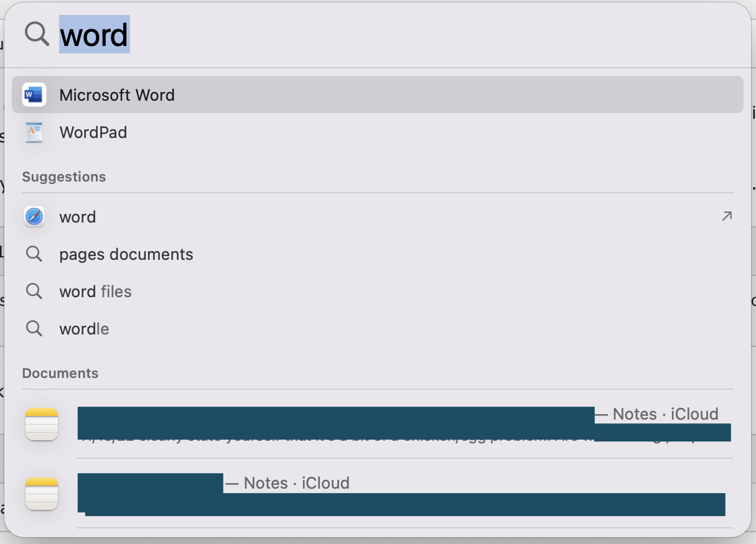
Task: Launch WordPad application
Action: [93, 132]
